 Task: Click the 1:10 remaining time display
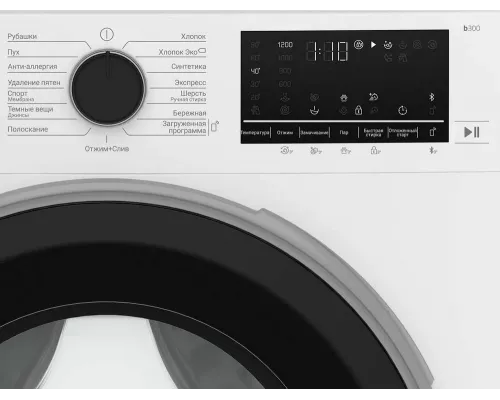coord(327,51)
